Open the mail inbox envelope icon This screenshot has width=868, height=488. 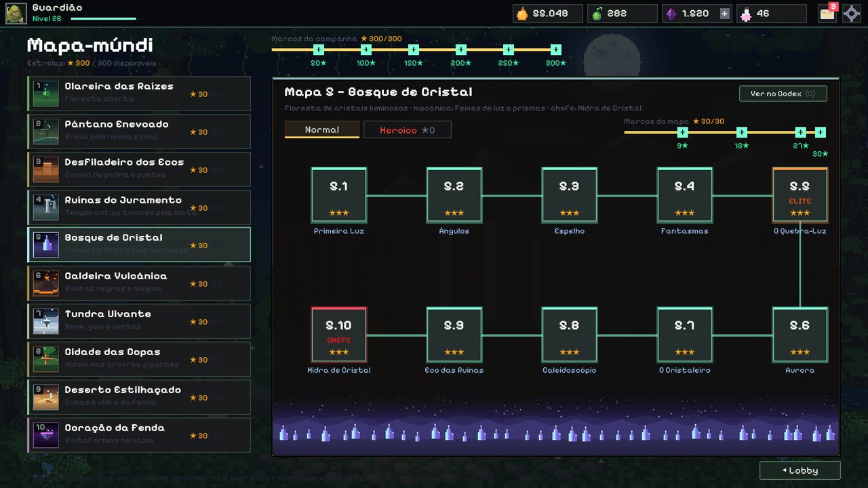pyautogui.click(x=827, y=14)
